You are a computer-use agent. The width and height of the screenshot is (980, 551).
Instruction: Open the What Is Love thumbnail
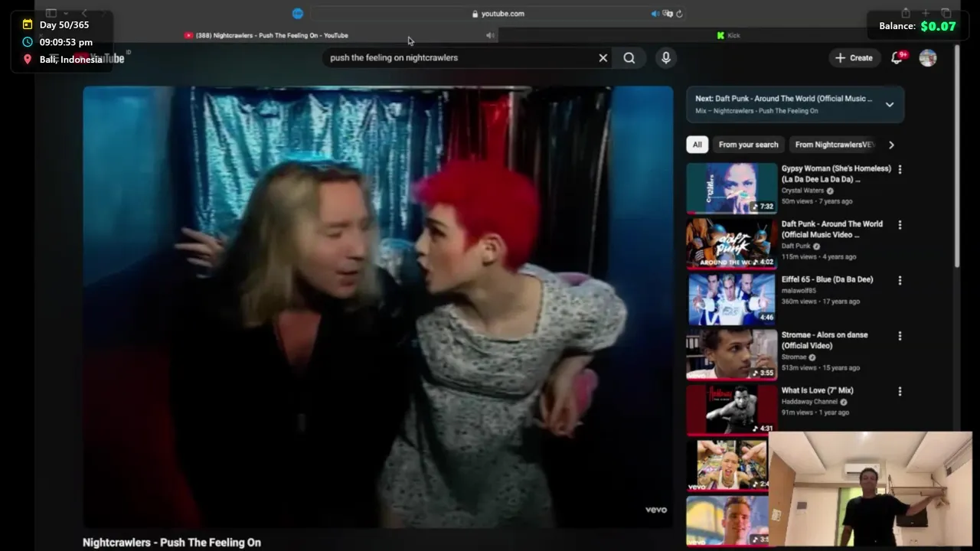731,409
